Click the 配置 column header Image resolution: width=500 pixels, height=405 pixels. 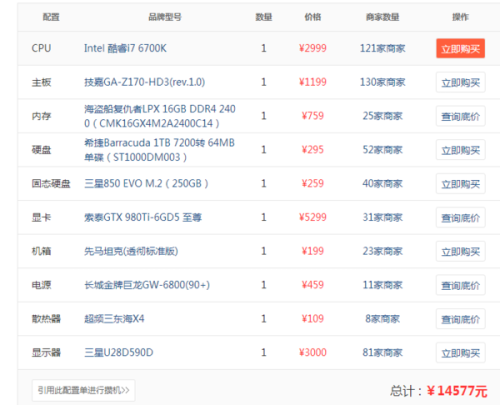51,17
